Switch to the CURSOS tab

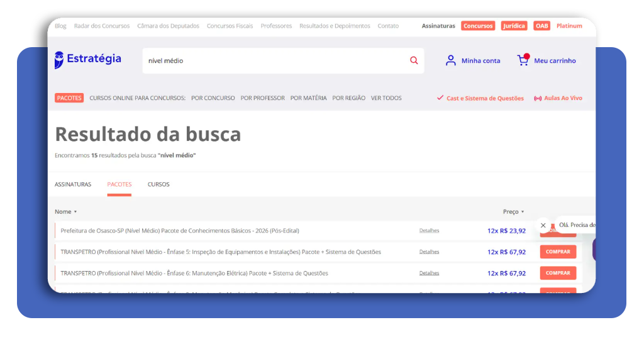pos(158,184)
